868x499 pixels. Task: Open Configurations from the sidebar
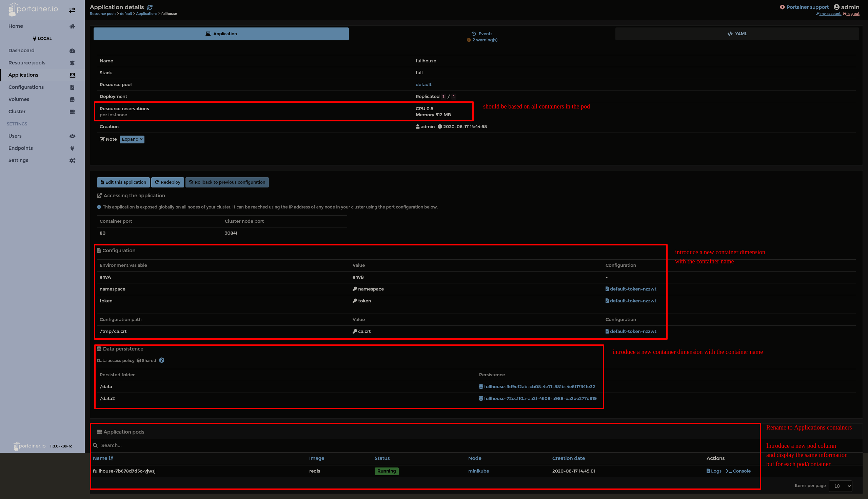pos(26,87)
